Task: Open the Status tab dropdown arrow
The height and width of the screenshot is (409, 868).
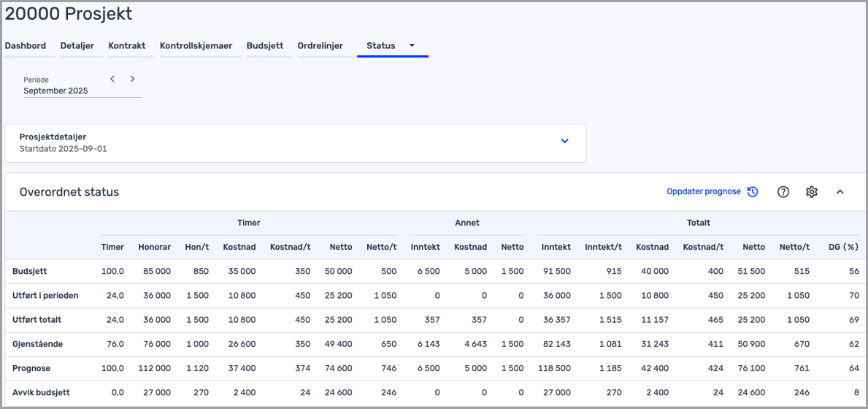Action: (412, 45)
